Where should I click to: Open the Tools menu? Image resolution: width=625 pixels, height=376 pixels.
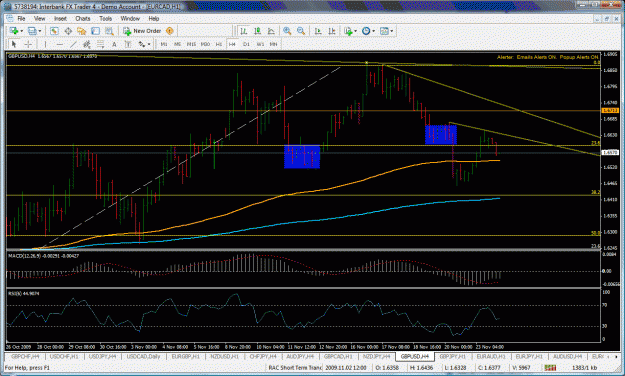point(106,18)
